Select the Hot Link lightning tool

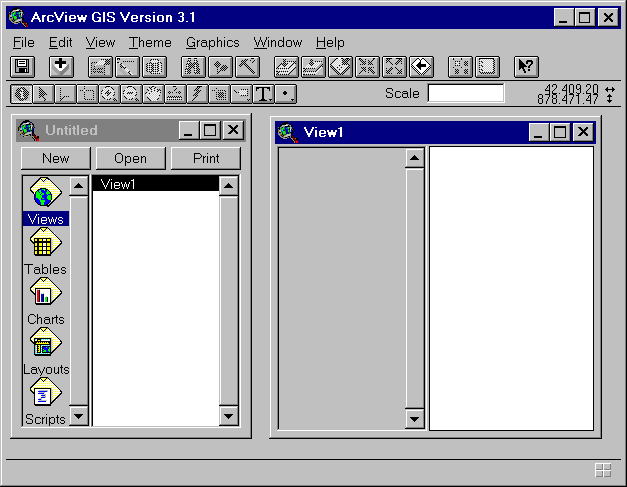pyautogui.click(x=197, y=94)
